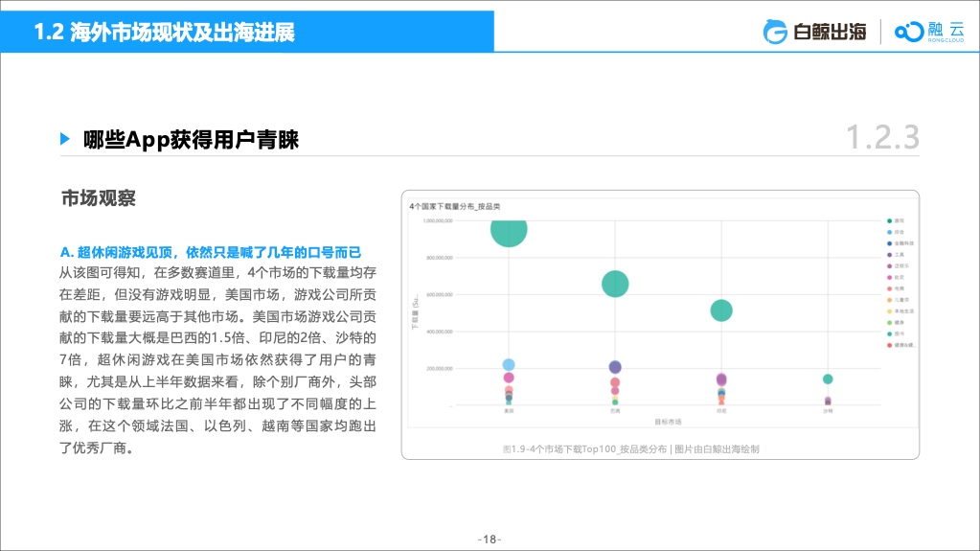Click the 巴西 x-axis label
980x551 pixels.
[x=615, y=411]
